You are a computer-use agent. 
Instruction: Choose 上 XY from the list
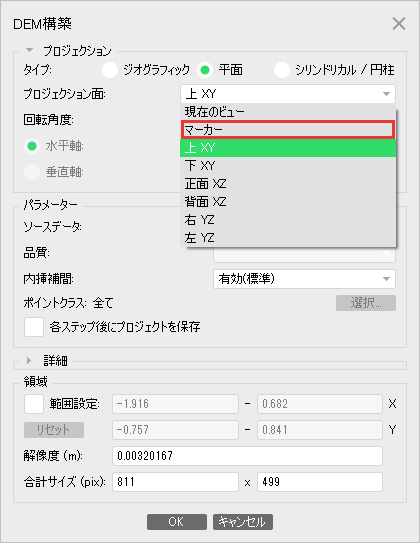pyautogui.click(x=288, y=148)
